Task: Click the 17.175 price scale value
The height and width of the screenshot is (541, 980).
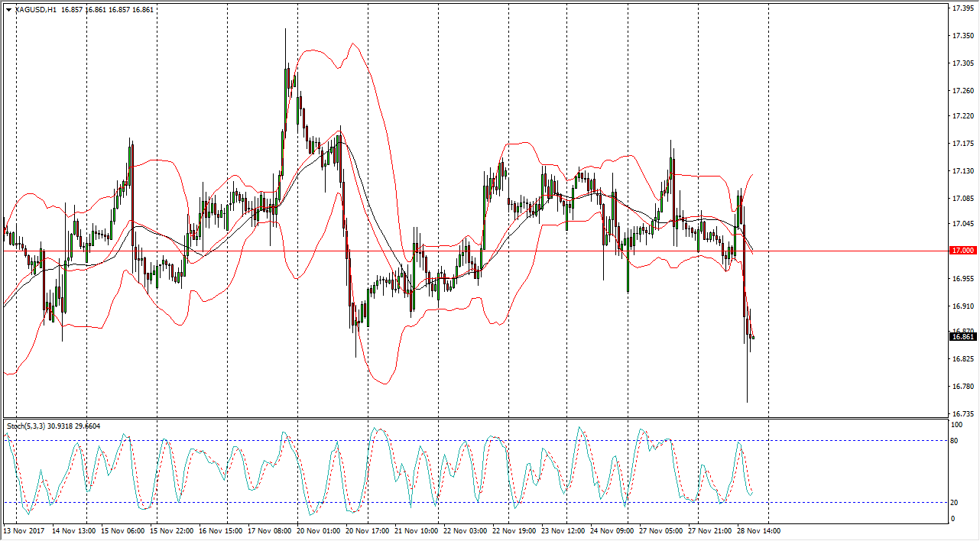Action: point(962,144)
